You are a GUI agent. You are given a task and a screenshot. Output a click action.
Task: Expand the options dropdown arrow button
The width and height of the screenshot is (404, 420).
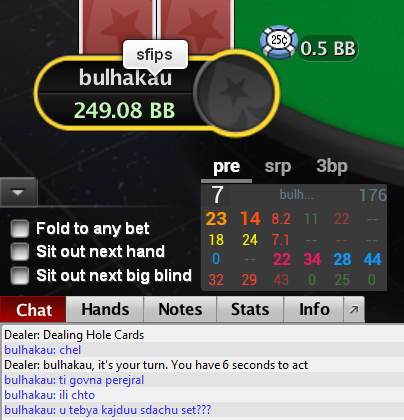coord(18,192)
